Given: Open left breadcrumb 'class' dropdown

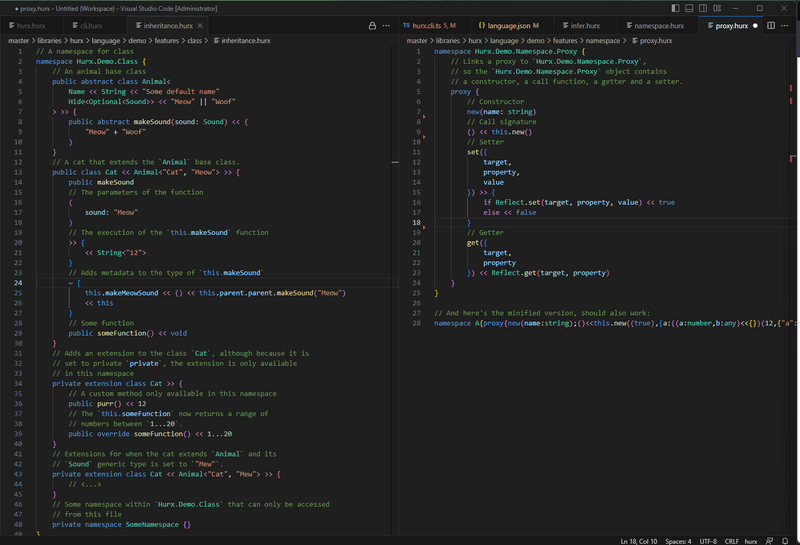Looking at the screenshot, I should point(194,41).
